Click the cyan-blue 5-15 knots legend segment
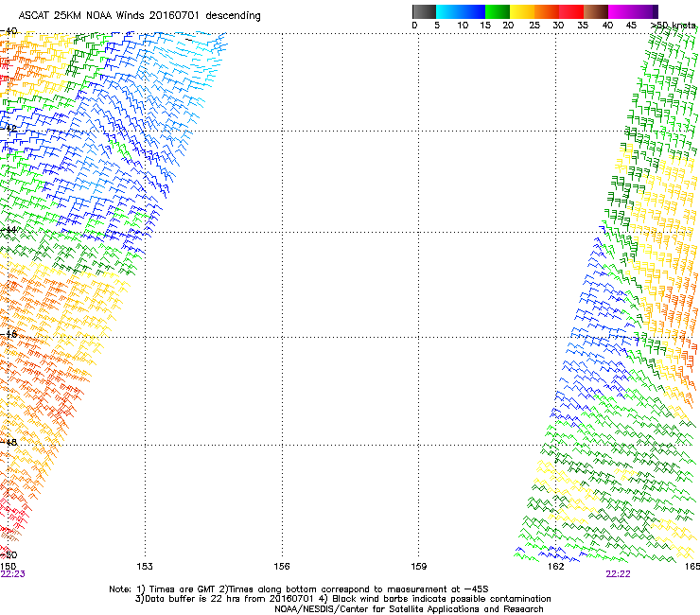 (x=461, y=11)
